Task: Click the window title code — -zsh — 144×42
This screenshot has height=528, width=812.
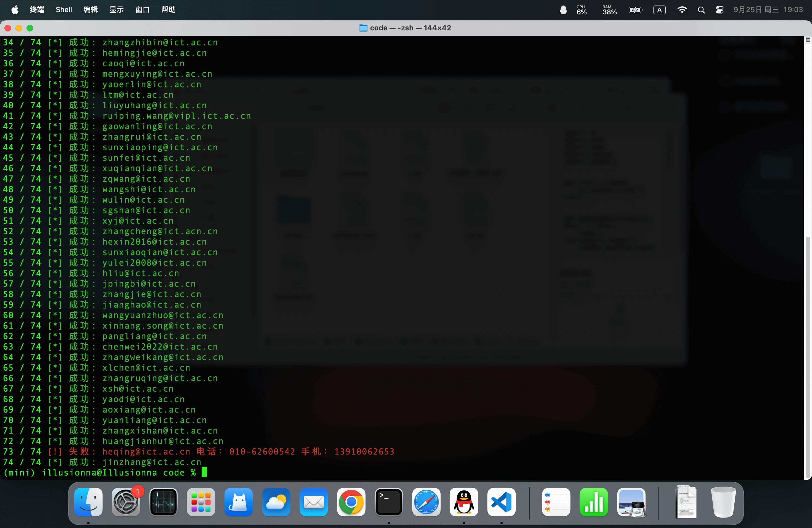Action: (x=410, y=28)
